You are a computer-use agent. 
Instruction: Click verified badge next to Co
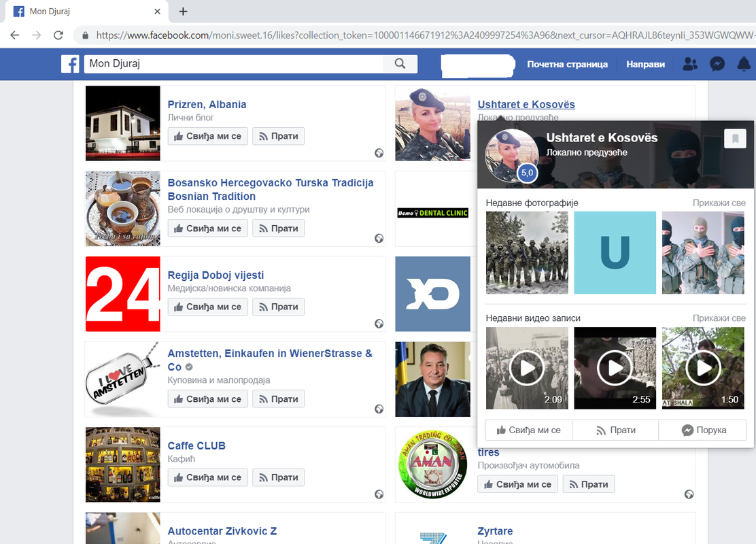pyautogui.click(x=189, y=367)
